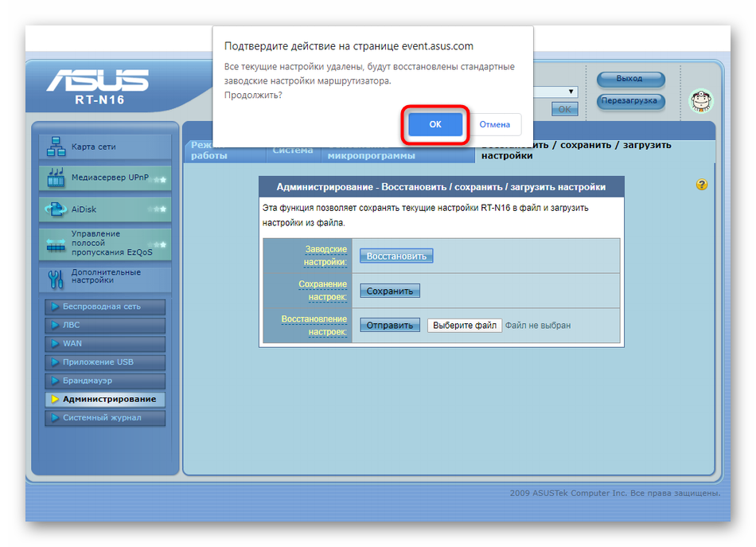756x547 pixels.
Task: Expand Приложение USB submenu
Action: pos(105,362)
